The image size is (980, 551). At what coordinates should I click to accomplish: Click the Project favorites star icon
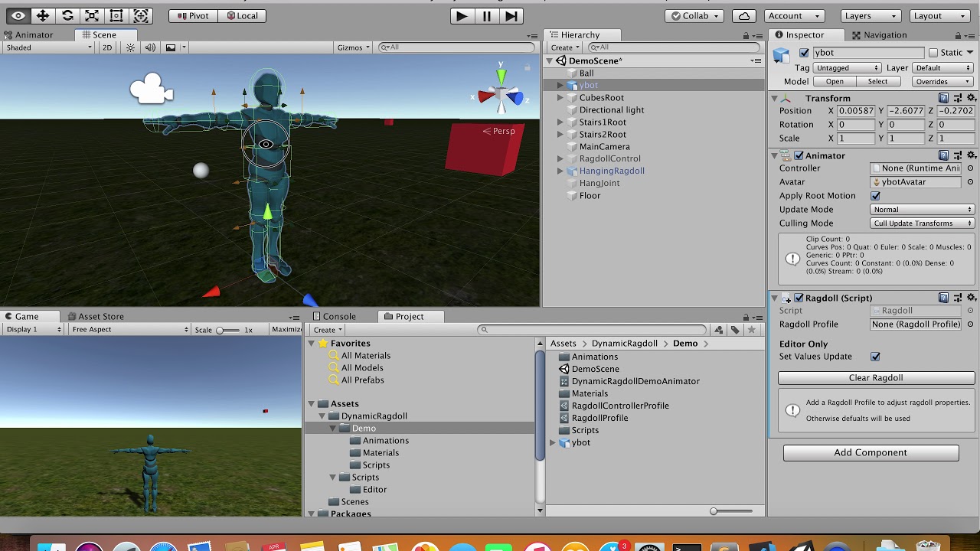click(x=752, y=330)
